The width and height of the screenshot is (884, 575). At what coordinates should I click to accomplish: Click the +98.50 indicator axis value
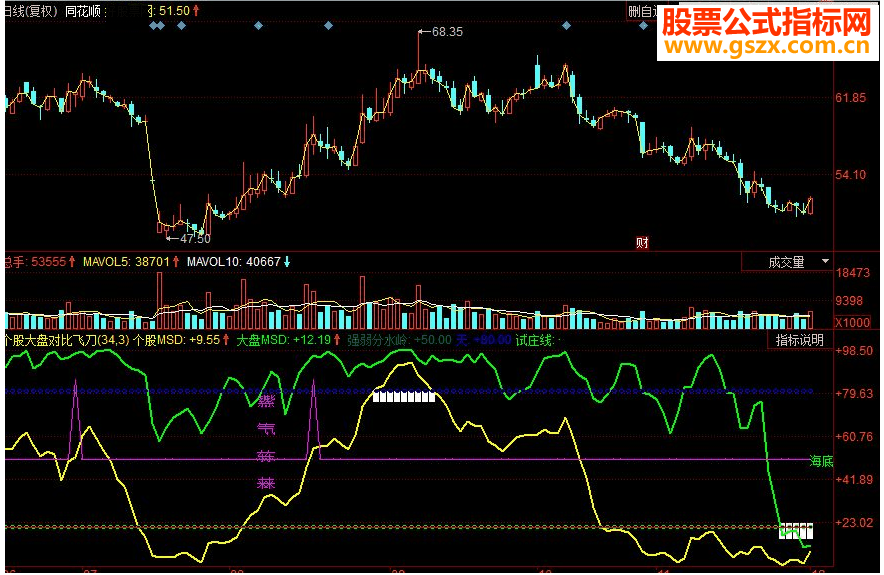(x=854, y=351)
